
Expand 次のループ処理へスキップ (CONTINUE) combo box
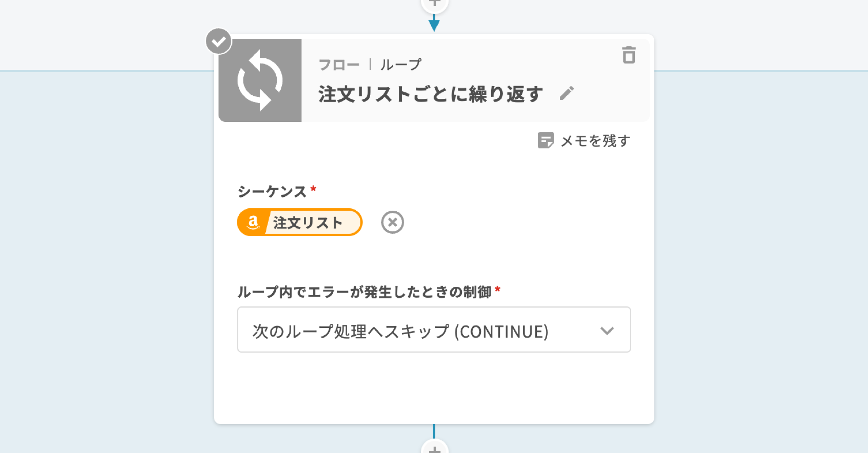(x=400, y=331)
